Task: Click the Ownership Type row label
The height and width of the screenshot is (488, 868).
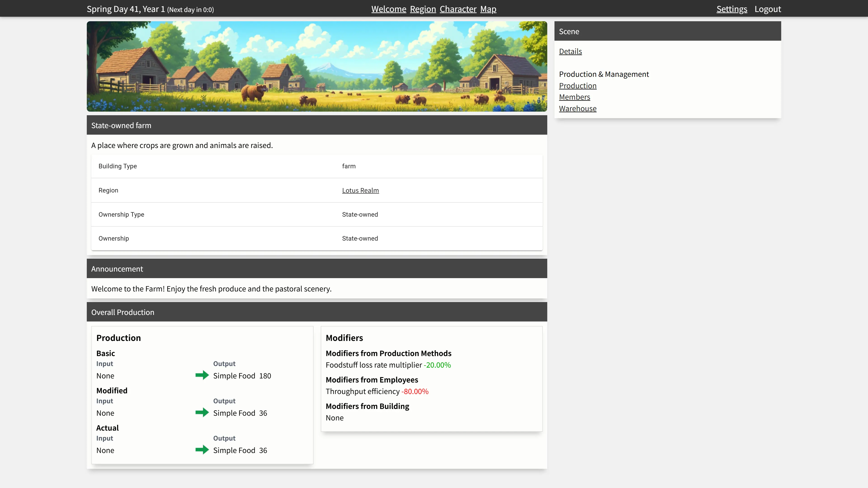Action: tap(121, 215)
